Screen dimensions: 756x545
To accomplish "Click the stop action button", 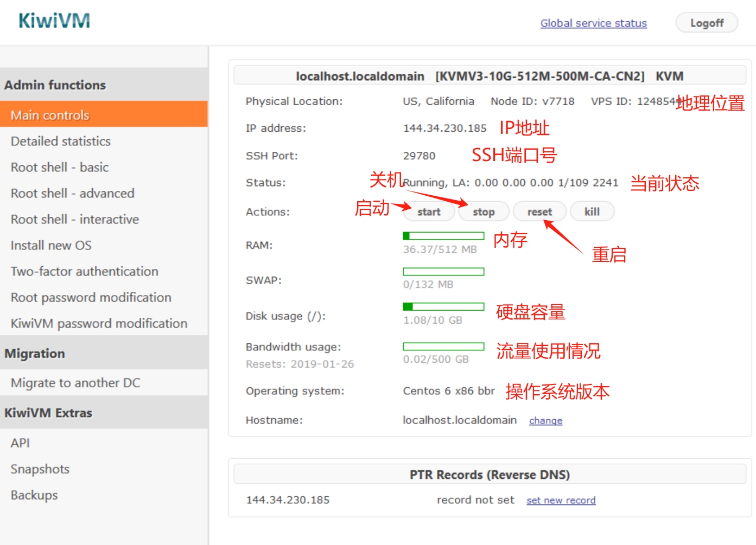I will (x=484, y=211).
